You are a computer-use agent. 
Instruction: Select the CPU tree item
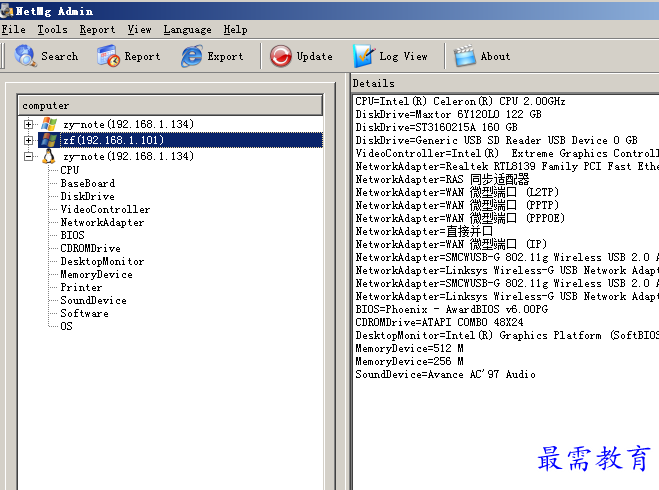pos(70,170)
